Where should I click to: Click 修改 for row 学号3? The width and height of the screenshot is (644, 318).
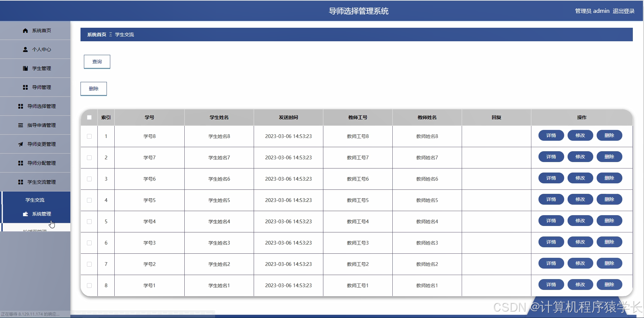580,242
